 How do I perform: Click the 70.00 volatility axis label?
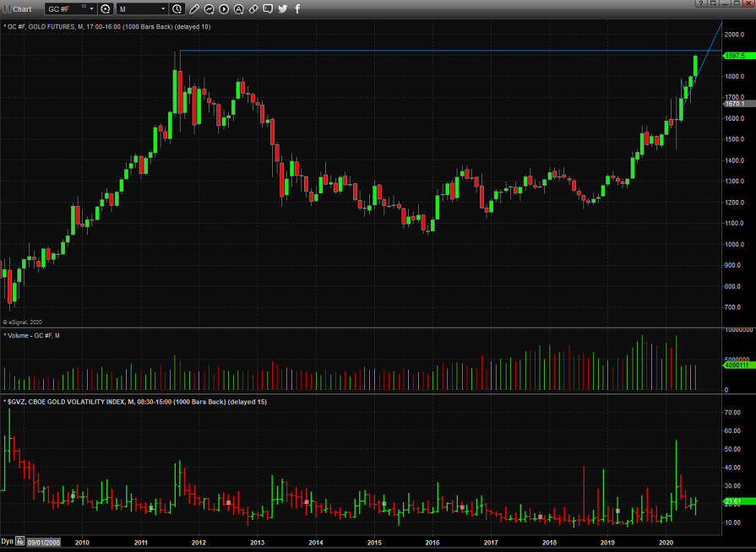(x=732, y=413)
